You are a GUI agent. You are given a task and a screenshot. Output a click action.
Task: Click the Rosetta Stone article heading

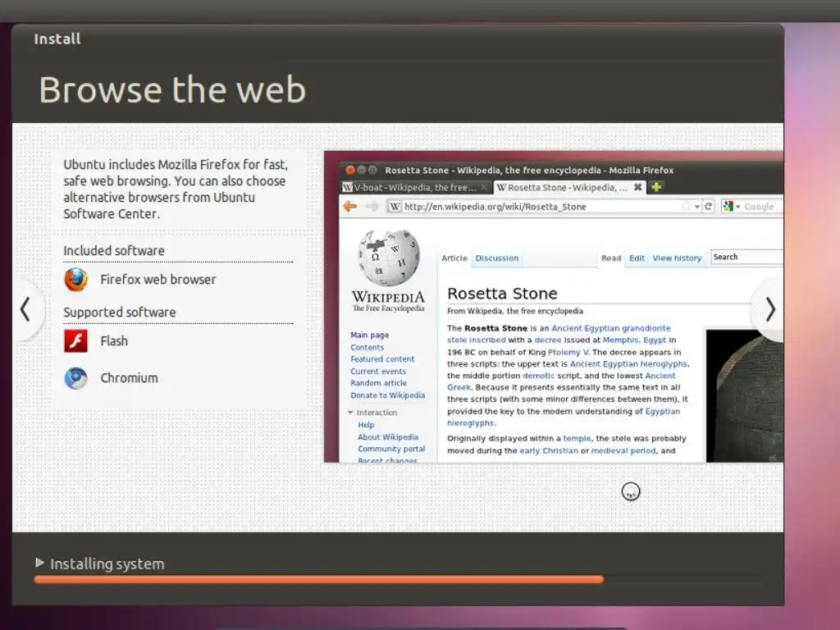pos(503,294)
